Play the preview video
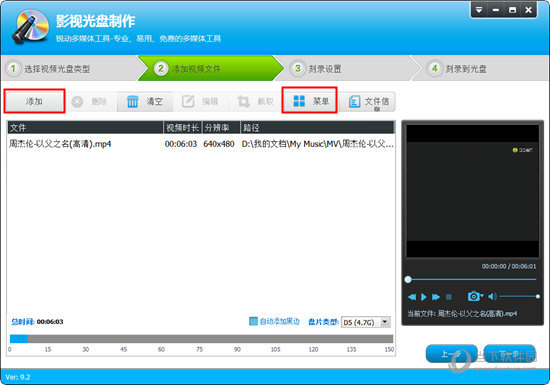 424,297
